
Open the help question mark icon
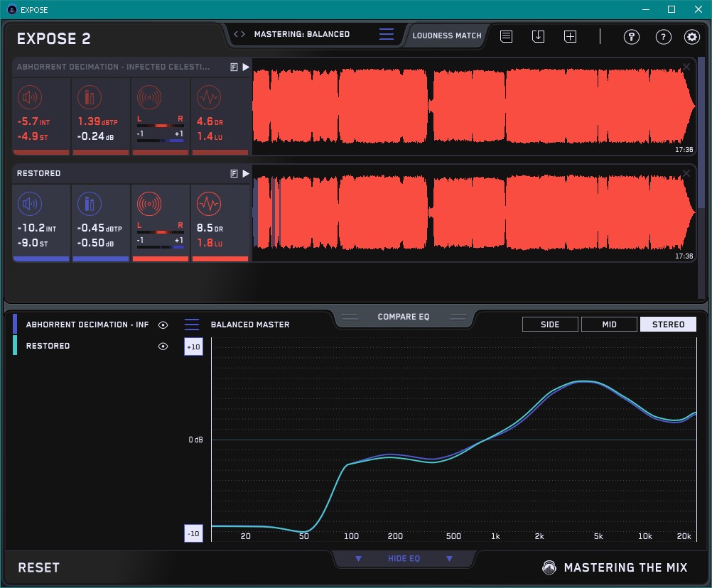pyautogui.click(x=663, y=37)
